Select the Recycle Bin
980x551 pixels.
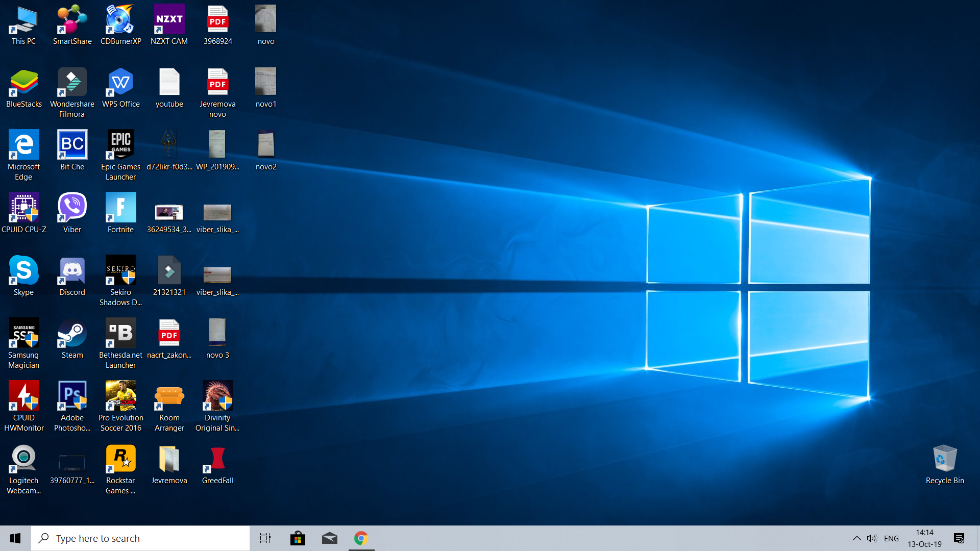pyautogui.click(x=945, y=465)
